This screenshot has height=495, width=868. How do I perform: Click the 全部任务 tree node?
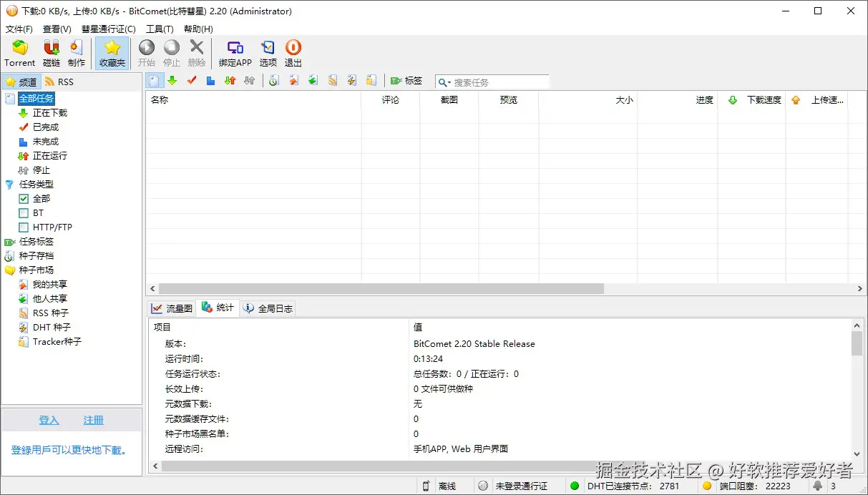point(36,98)
